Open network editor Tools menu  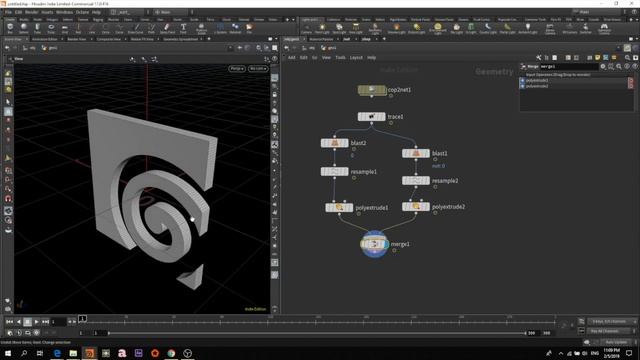(x=340, y=58)
